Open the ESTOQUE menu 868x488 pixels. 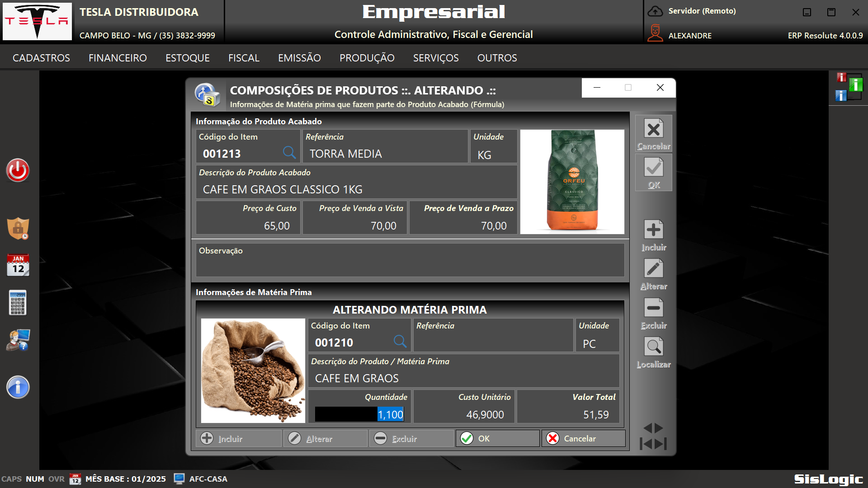coord(188,58)
